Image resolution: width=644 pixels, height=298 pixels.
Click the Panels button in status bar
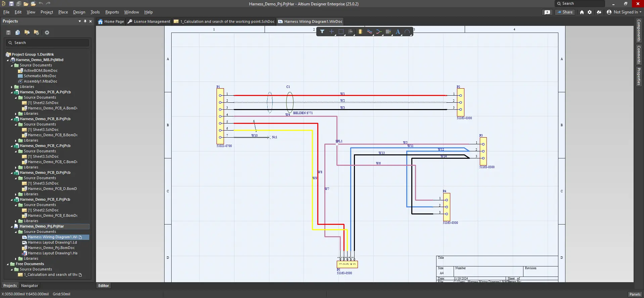click(635, 294)
